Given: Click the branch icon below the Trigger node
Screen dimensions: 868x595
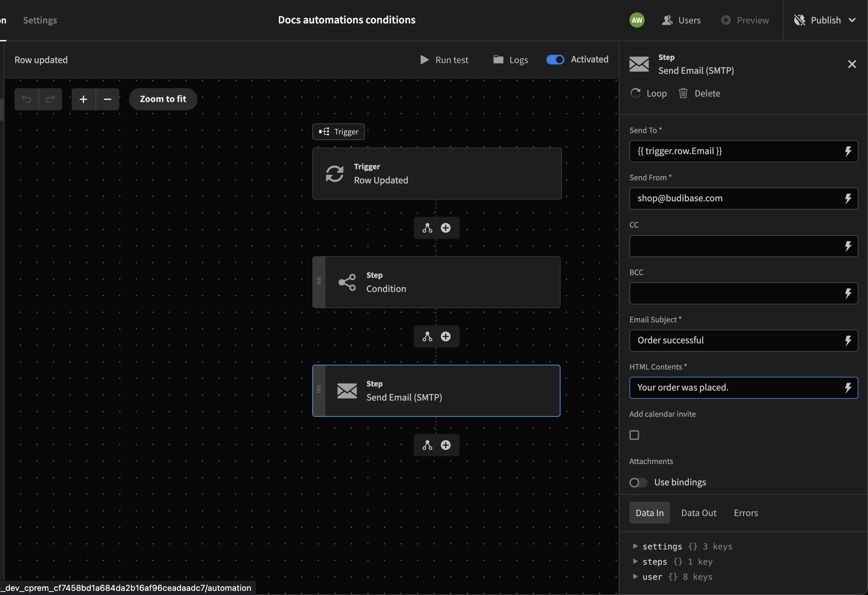Looking at the screenshot, I should (x=427, y=228).
